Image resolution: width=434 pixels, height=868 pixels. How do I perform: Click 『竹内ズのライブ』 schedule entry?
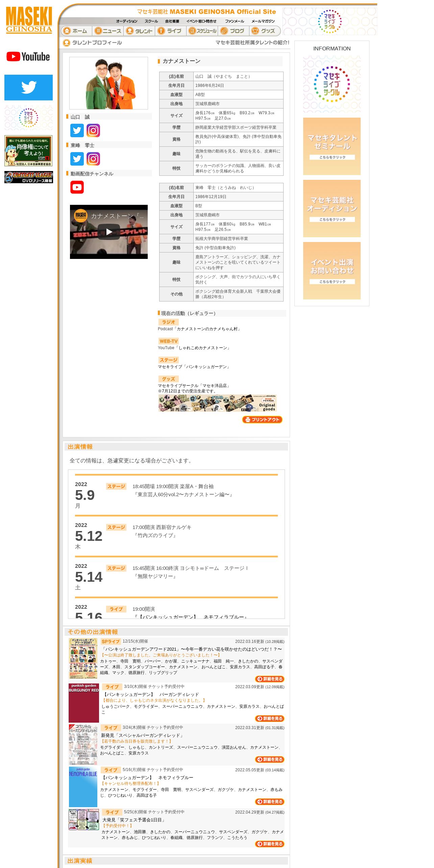pos(155,535)
